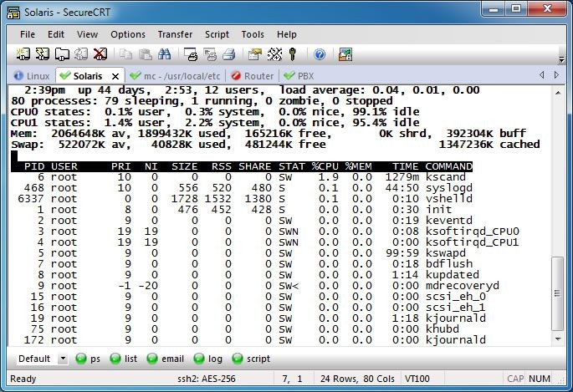Click the 'VT100' status bar entry
This screenshot has width=573, height=392.
pyautogui.click(x=417, y=379)
